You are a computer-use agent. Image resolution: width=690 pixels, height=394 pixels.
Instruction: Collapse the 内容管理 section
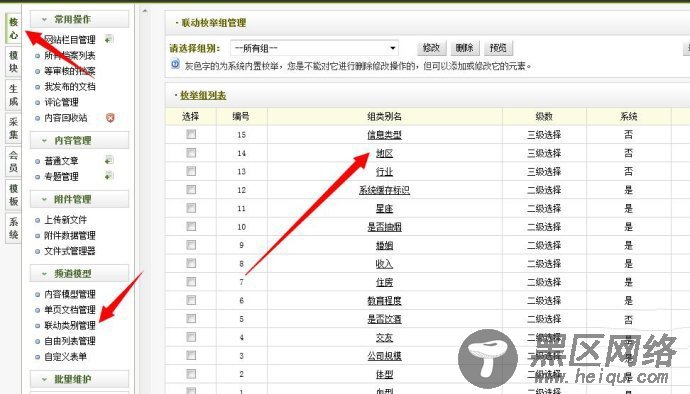point(79,140)
